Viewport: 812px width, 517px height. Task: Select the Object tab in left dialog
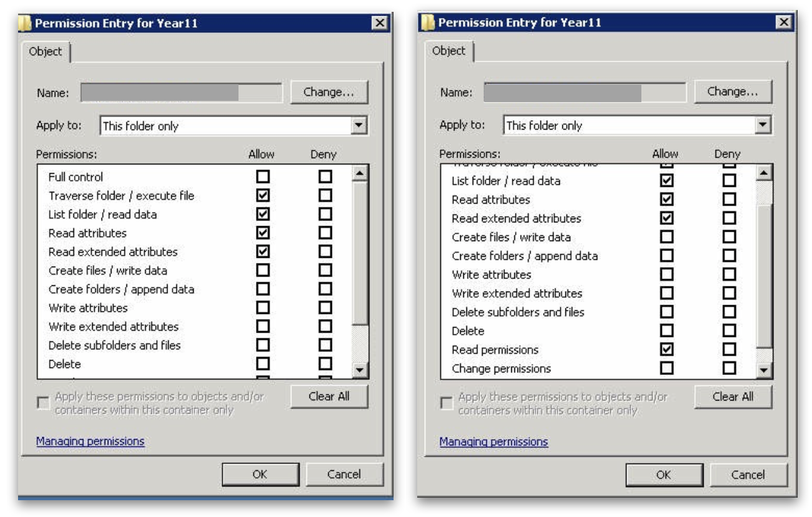click(45, 52)
